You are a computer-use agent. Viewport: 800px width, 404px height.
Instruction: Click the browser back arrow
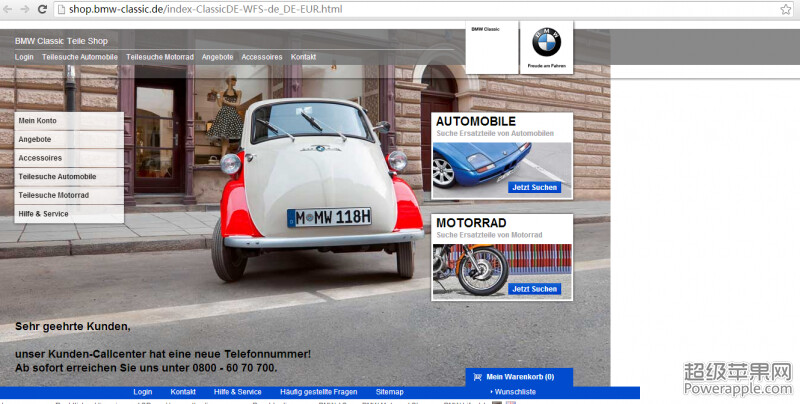[8, 9]
